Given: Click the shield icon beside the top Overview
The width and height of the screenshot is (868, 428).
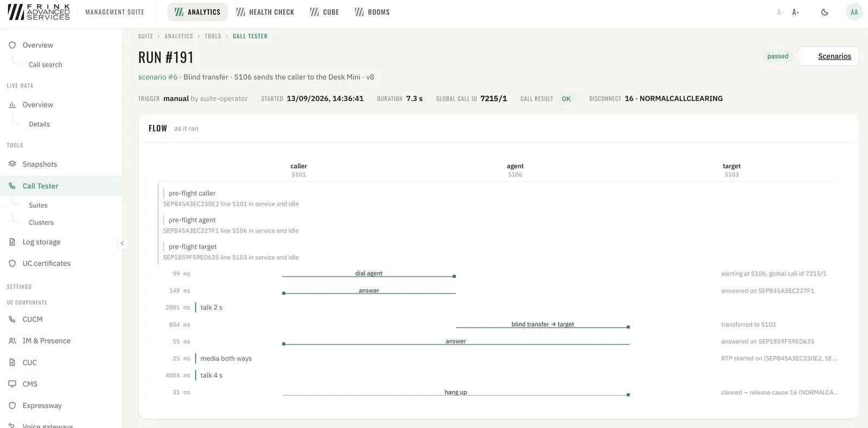Looking at the screenshot, I should (12, 45).
